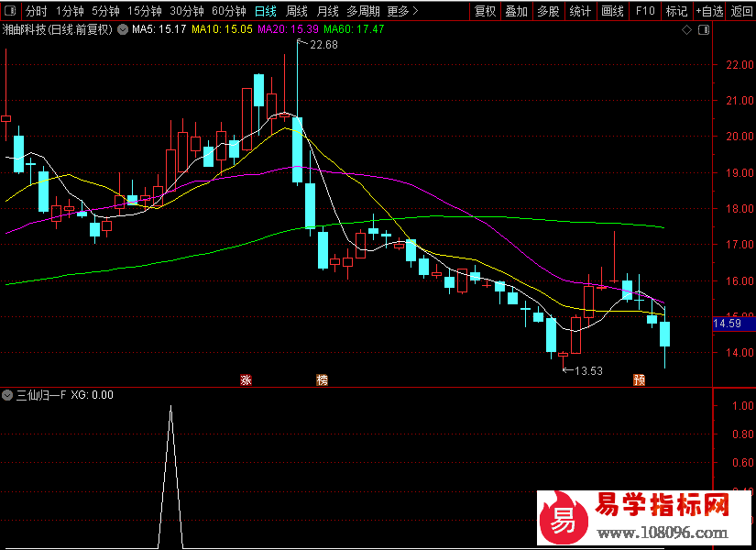Screen dimensions: 756x550
Task: Select the 1分钟 period tab
Action: (70, 11)
